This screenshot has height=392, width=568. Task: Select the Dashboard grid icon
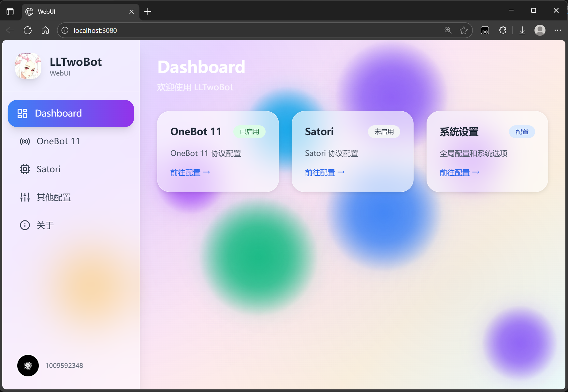[22, 113]
